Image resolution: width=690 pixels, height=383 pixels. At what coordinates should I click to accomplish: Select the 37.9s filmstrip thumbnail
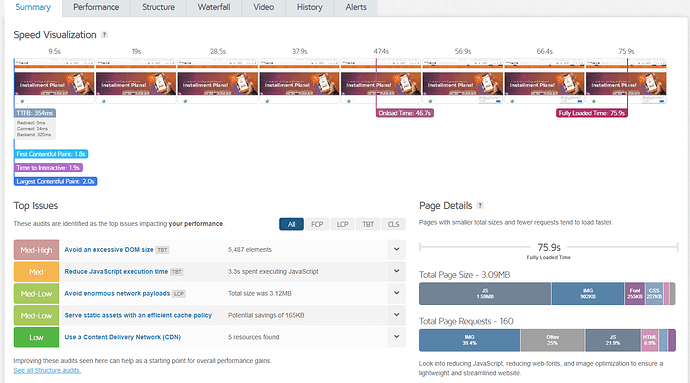pos(299,81)
